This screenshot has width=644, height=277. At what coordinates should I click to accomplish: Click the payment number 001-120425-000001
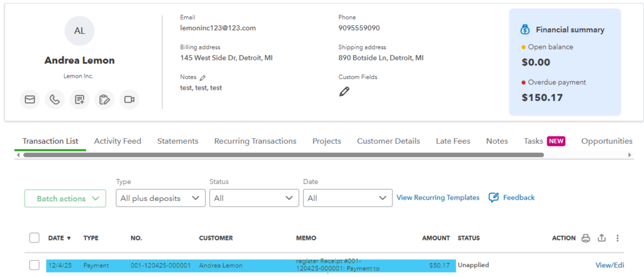coord(160,266)
